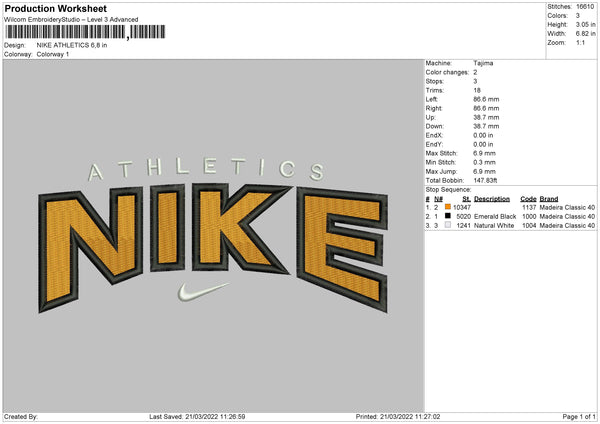
Task: Click stitch count '10347' in stop sequence
Action: click(462, 207)
